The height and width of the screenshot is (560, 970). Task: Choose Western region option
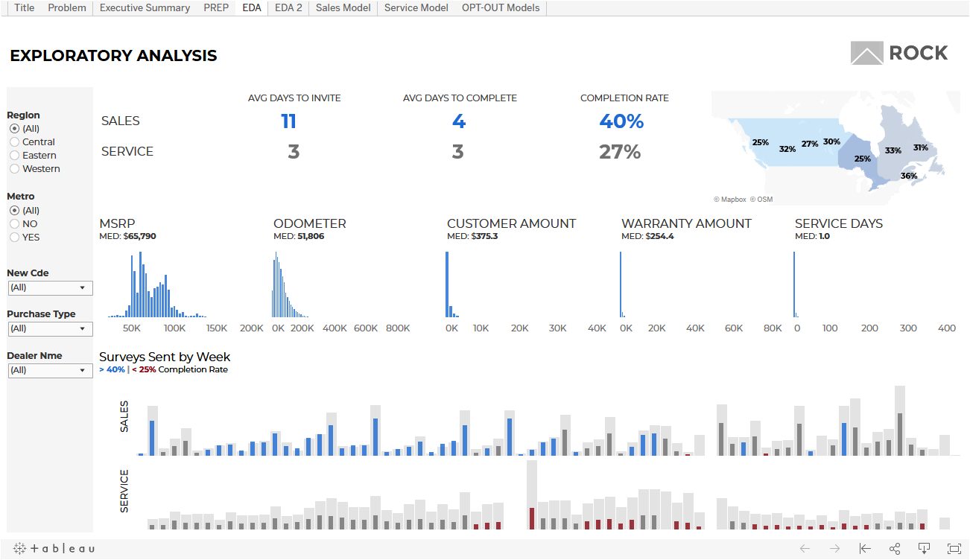(15, 169)
